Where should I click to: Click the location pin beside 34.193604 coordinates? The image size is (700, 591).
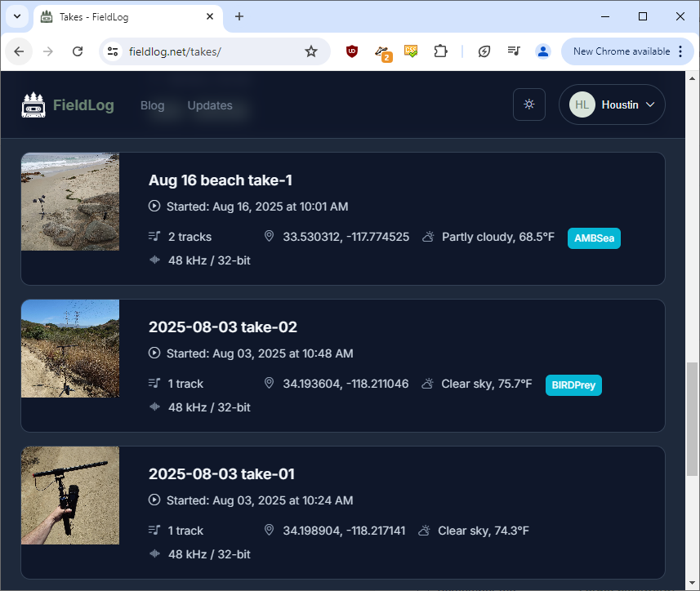click(269, 383)
